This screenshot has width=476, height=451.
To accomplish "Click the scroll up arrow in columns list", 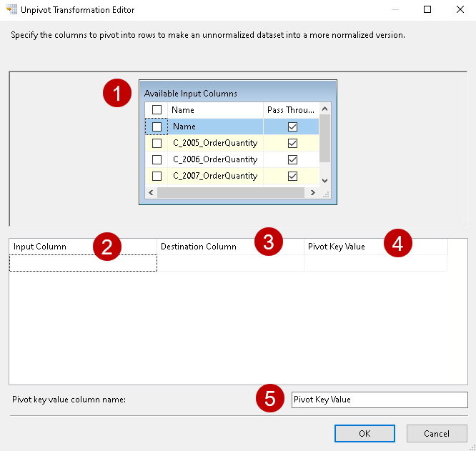I will pos(324,109).
